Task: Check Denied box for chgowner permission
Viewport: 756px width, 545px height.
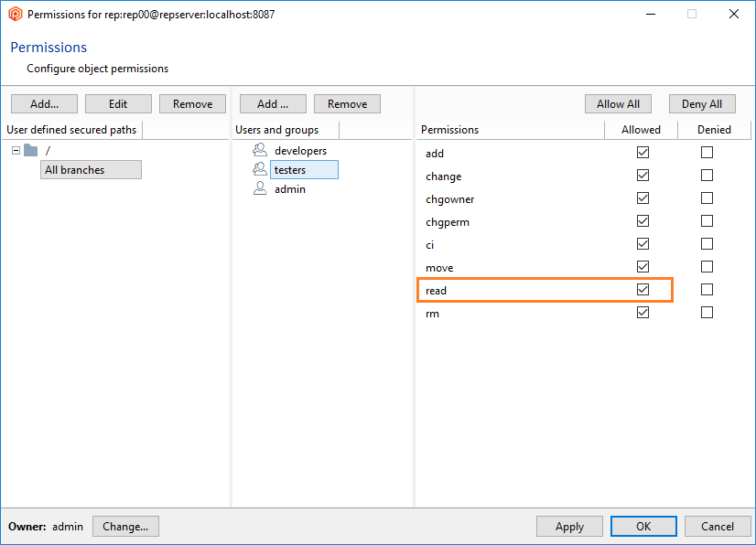Action: tap(707, 198)
